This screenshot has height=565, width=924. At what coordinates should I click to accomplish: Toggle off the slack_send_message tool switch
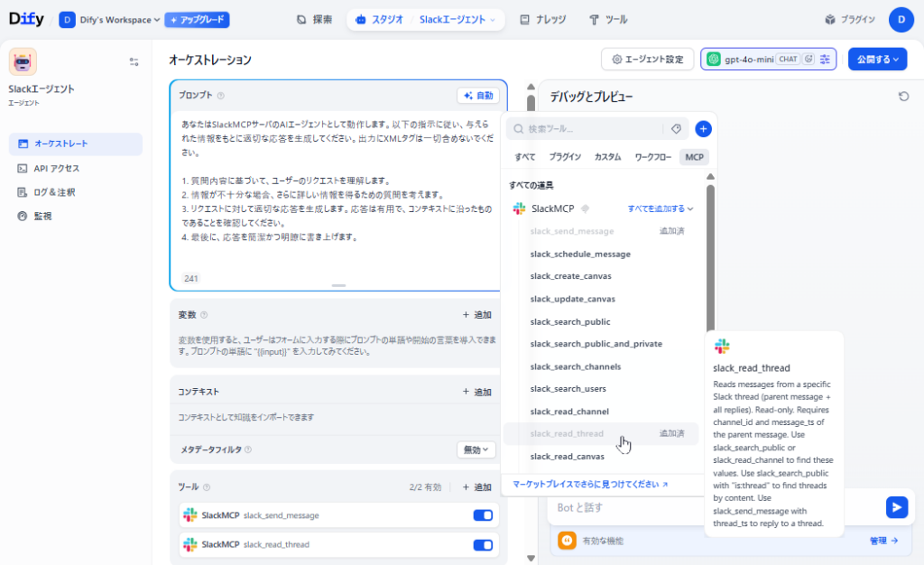pyautogui.click(x=483, y=515)
